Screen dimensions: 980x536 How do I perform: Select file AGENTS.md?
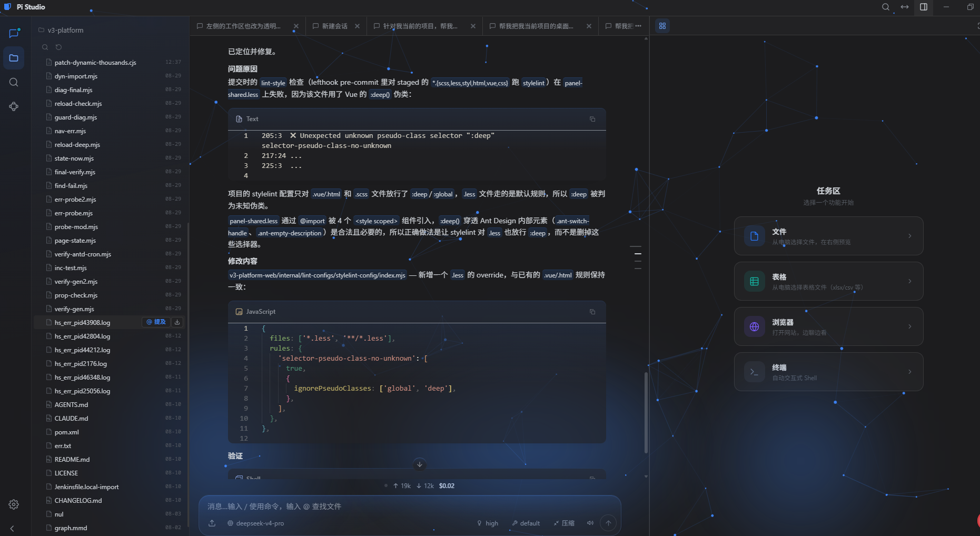[108, 404]
